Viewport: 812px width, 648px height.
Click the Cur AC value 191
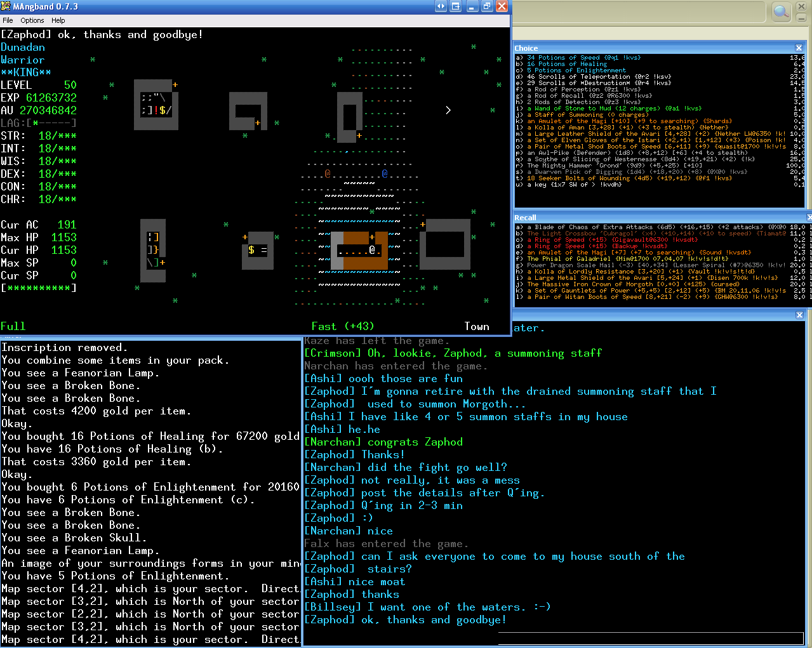(67, 225)
